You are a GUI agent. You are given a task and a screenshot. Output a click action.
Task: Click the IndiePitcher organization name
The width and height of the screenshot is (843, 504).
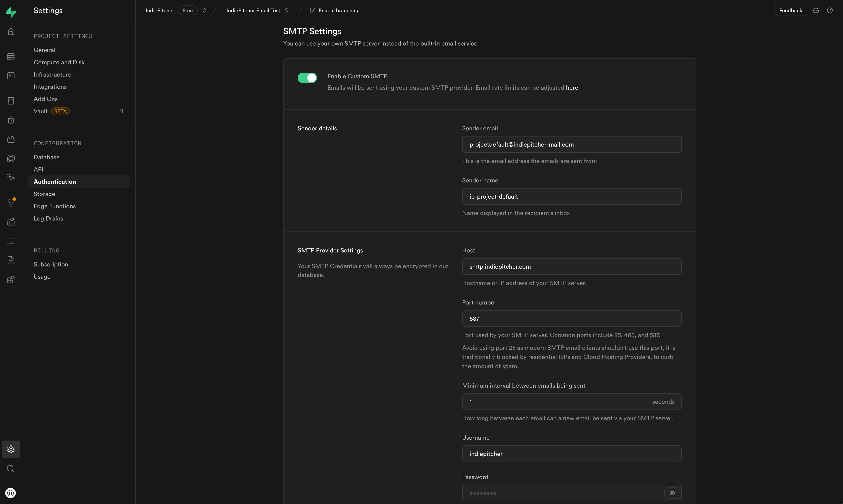pos(160,10)
